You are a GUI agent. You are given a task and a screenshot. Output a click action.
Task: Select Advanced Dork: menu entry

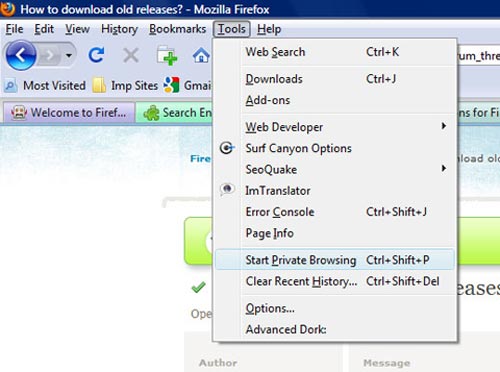point(335,329)
